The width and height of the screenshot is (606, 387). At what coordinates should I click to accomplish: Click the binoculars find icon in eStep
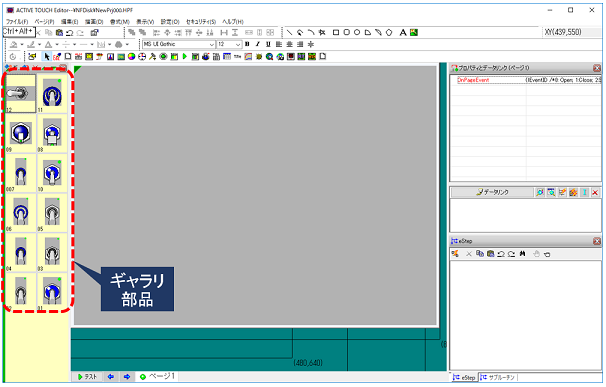523,254
